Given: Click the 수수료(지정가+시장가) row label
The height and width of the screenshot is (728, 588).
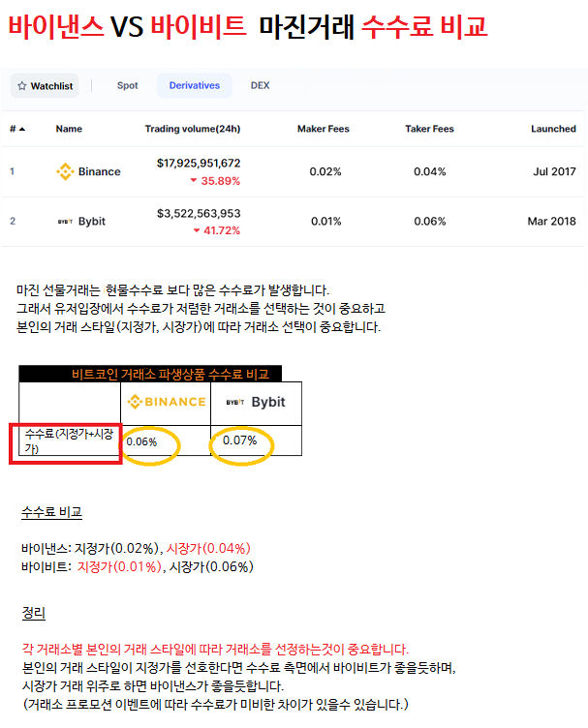Looking at the screenshot, I should 69,441.
